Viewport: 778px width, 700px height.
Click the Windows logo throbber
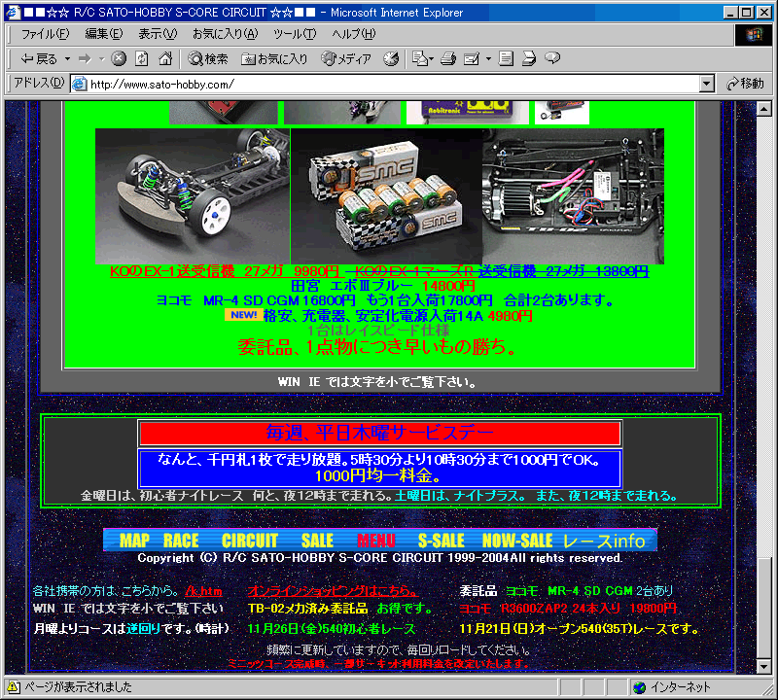click(x=753, y=35)
